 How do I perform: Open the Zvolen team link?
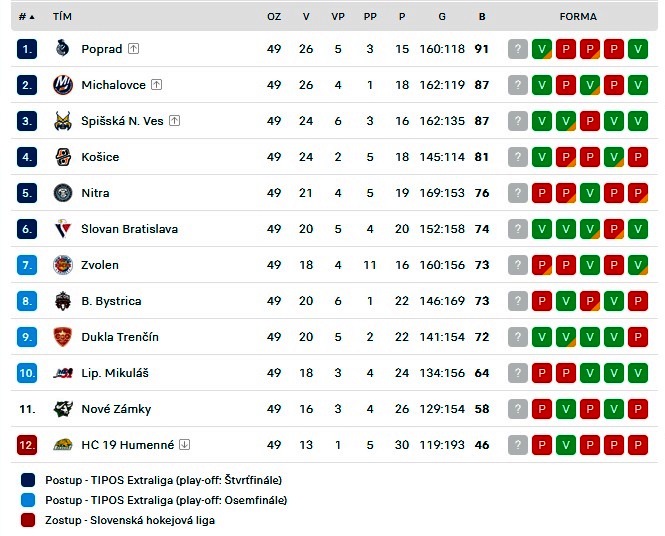coord(100,265)
